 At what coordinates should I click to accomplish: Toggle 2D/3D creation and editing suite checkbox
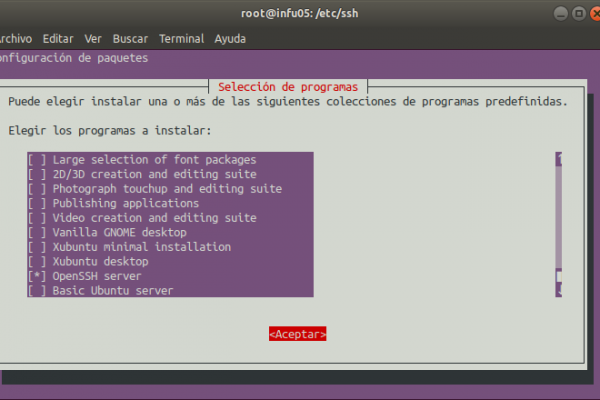37,174
